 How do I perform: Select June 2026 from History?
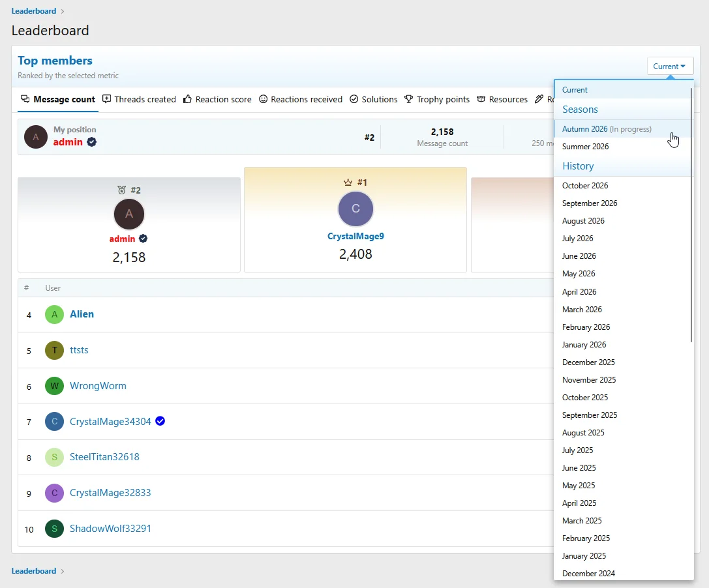[624, 256]
